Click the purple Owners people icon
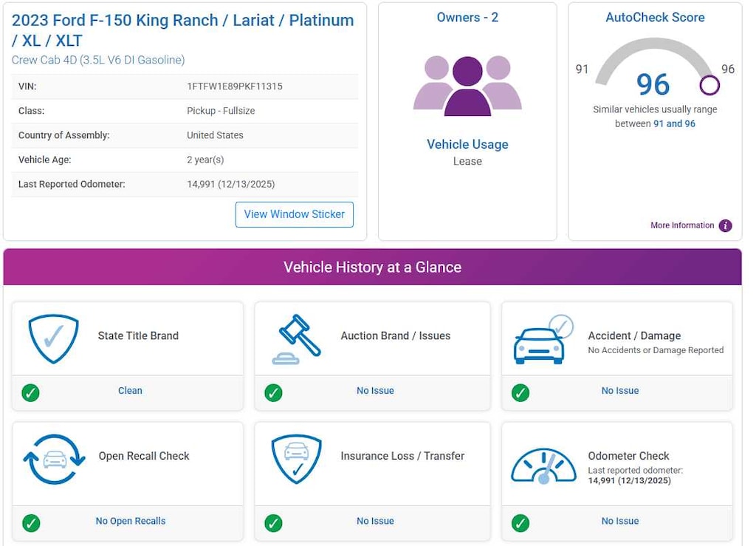Screen dimensions: 756x546 pyautogui.click(x=467, y=86)
